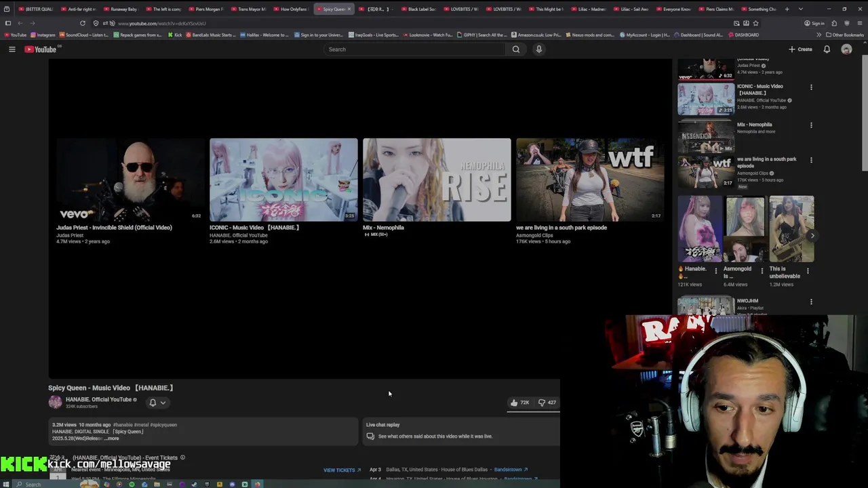This screenshot has height=488, width=868.
Task: Open YouTube notifications bell in header
Action: (x=827, y=49)
